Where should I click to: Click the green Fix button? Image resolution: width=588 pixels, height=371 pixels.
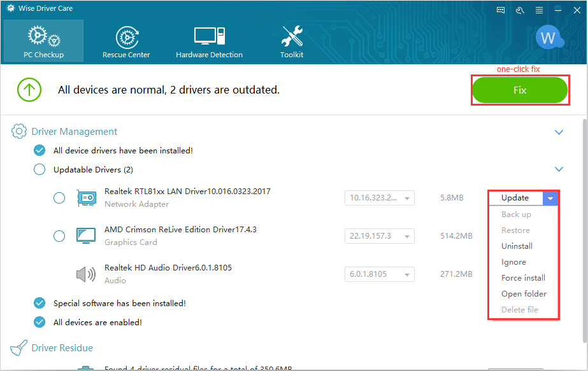520,90
